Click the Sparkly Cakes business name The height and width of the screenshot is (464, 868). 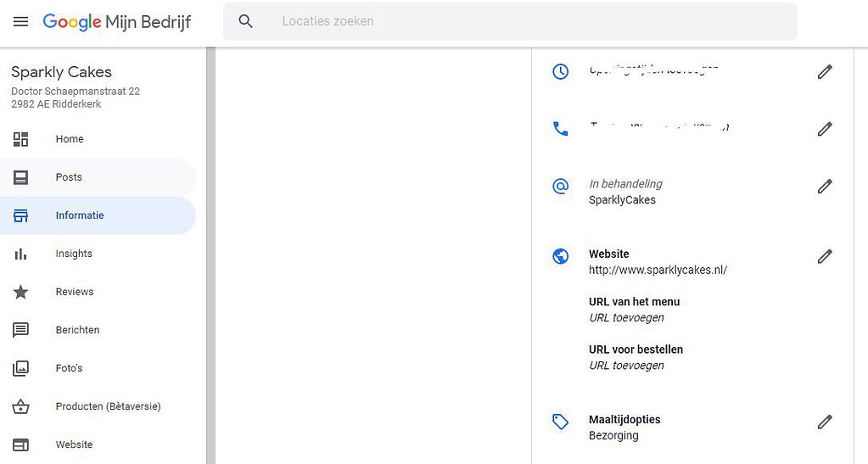click(x=61, y=72)
